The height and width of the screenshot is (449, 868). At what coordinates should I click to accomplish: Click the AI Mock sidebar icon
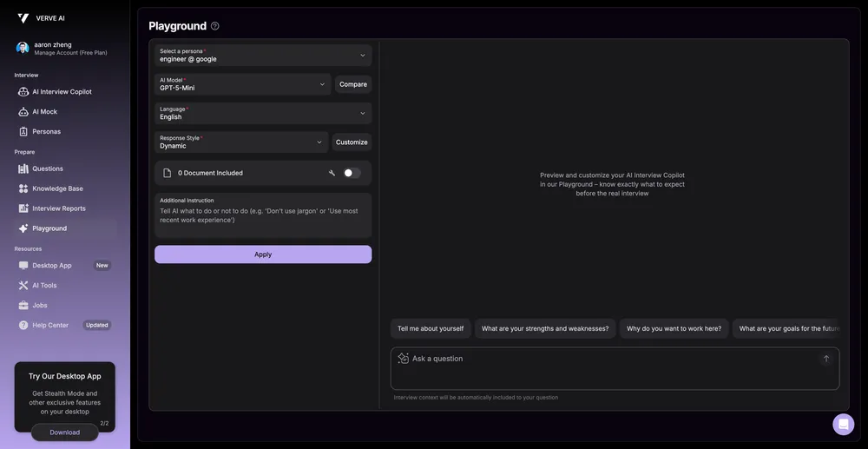(x=24, y=112)
